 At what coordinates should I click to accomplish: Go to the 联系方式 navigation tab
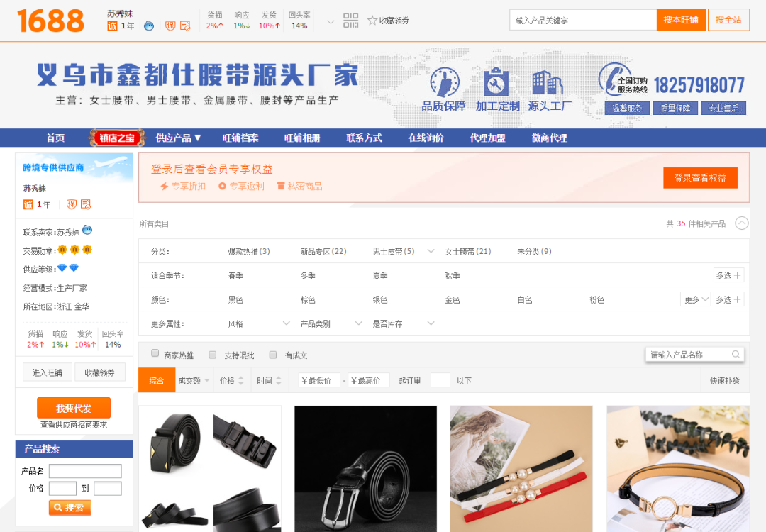364,138
